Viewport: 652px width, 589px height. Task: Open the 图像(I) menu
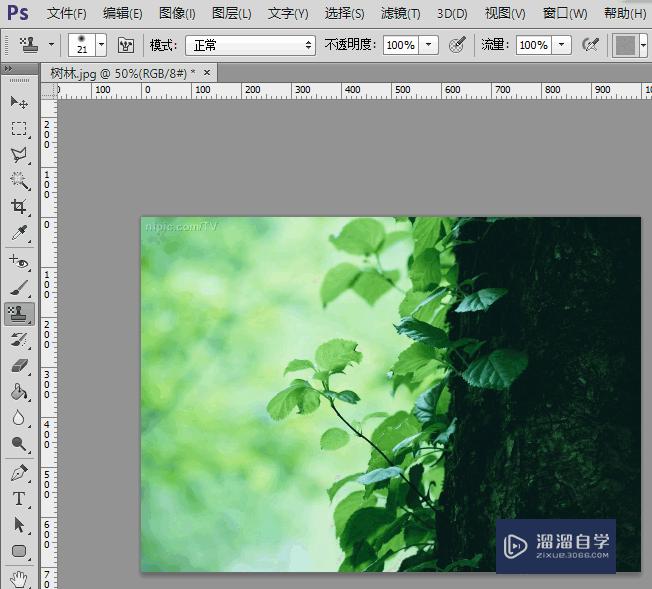coord(177,14)
